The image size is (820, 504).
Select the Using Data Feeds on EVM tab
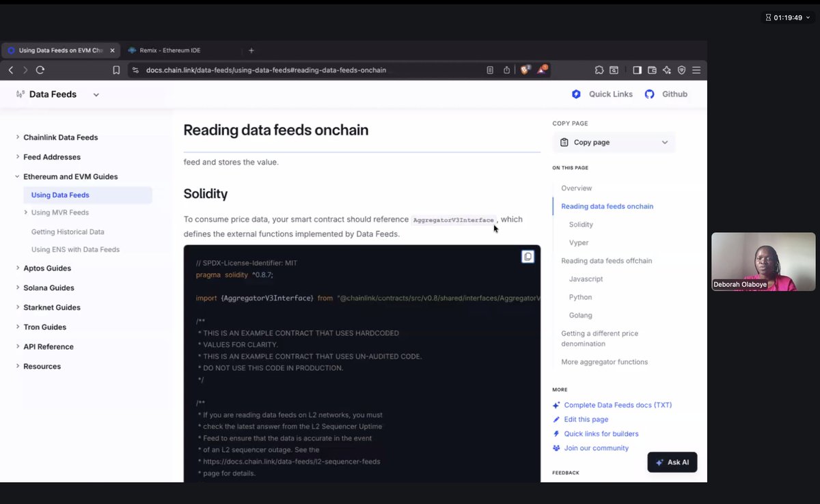pyautogui.click(x=60, y=51)
